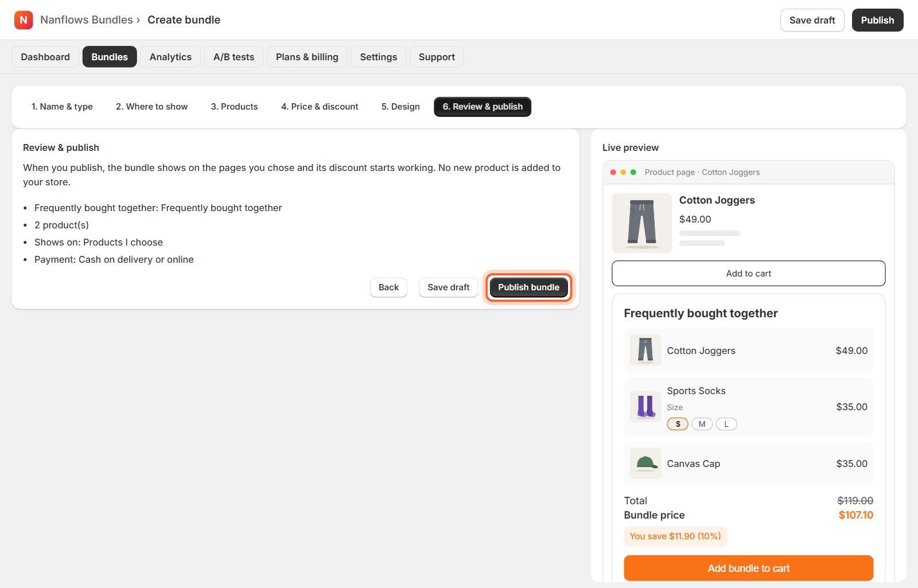This screenshot has width=918, height=588.
Task: Click the struck-through total $119.00
Action: tap(855, 501)
